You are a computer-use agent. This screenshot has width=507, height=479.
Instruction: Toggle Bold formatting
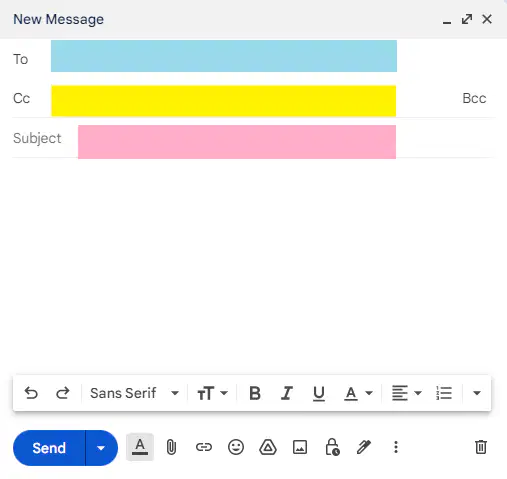255,393
